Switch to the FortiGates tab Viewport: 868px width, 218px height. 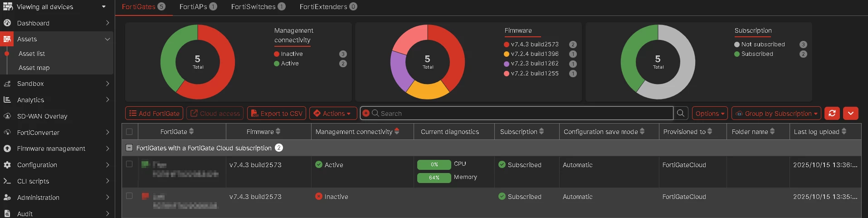[143, 7]
